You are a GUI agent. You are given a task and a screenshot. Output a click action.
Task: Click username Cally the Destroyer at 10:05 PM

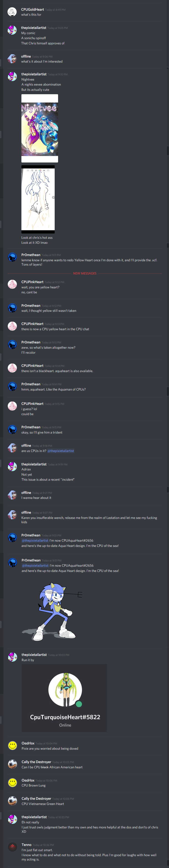(x=36, y=762)
